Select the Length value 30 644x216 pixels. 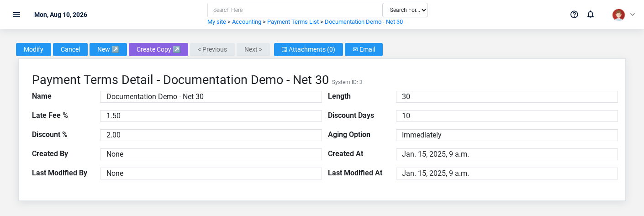tap(507, 97)
